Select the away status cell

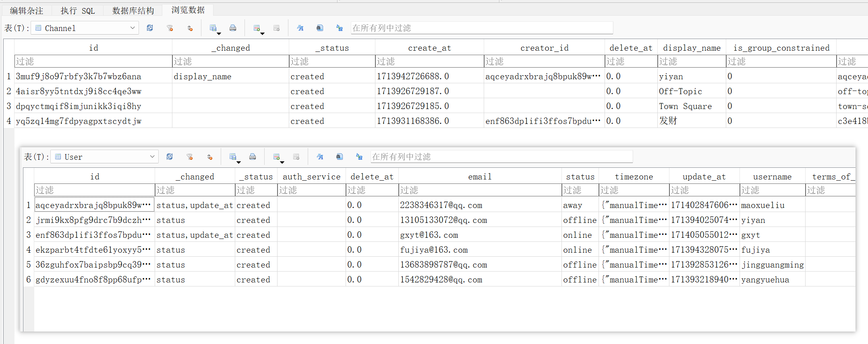click(580, 205)
